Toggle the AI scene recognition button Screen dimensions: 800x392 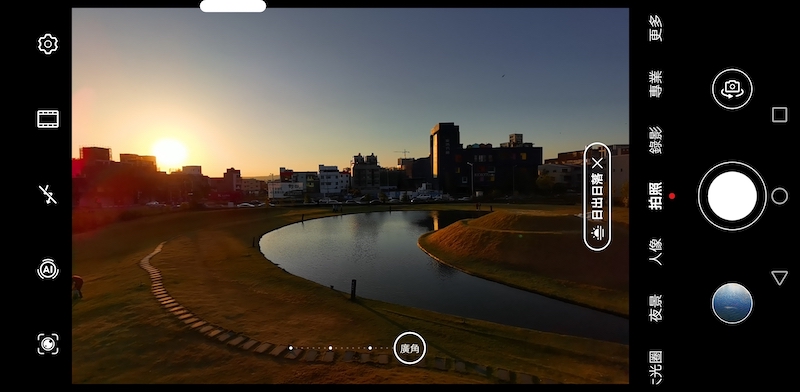(48, 269)
